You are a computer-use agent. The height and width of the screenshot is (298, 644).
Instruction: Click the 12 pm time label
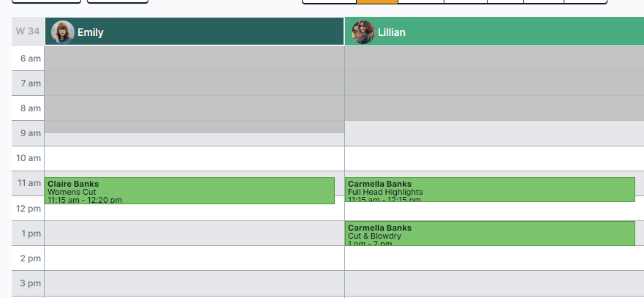coord(29,208)
